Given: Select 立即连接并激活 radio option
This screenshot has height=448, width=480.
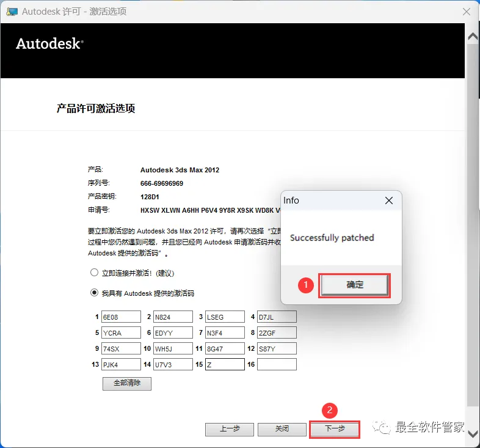Looking at the screenshot, I should [x=94, y=273].
